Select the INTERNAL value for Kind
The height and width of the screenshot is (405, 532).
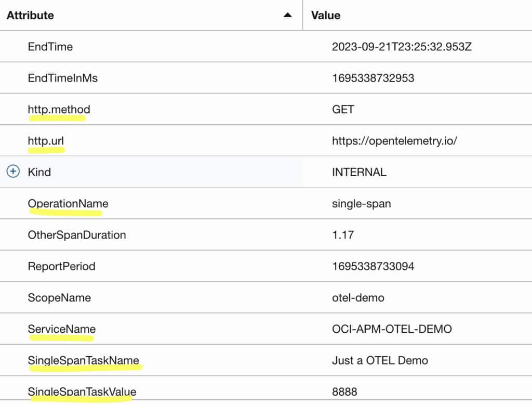pos(359,172)
